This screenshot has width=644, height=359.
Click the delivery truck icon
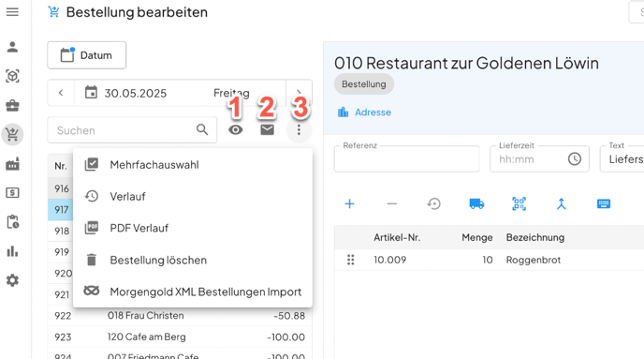(476, 204)
